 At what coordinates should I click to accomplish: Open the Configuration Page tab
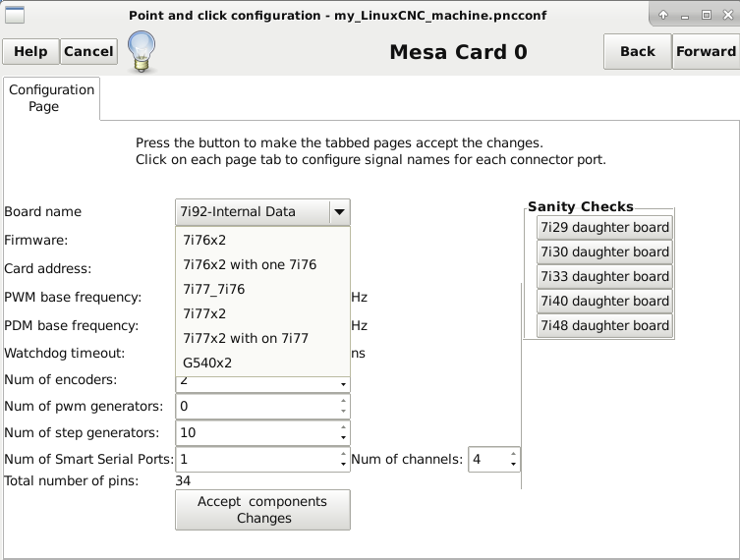(51, 98)
